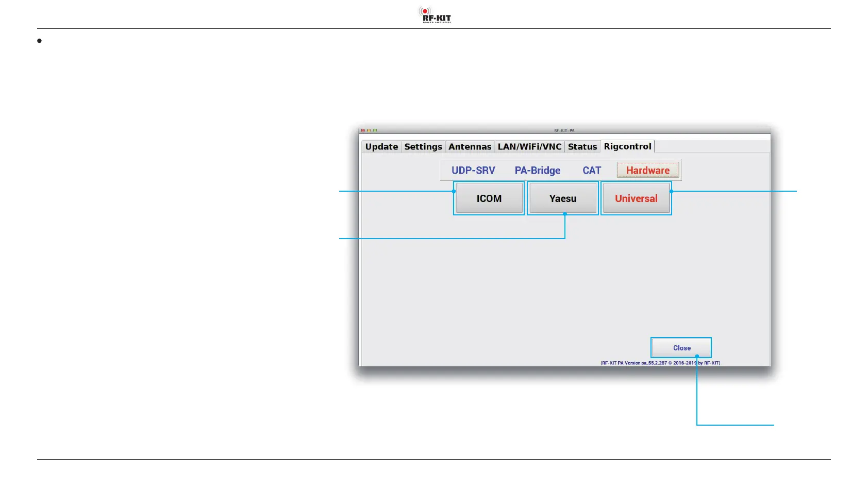Pick the ICOM rig button
Viewport: 868px width, 488px height.
click(x=489, y=198)
